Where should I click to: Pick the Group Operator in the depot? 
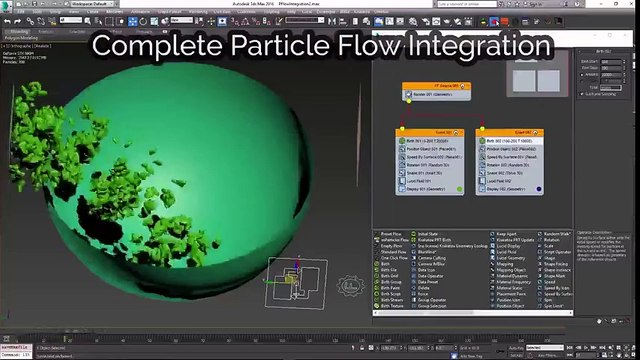coord(429,300)
